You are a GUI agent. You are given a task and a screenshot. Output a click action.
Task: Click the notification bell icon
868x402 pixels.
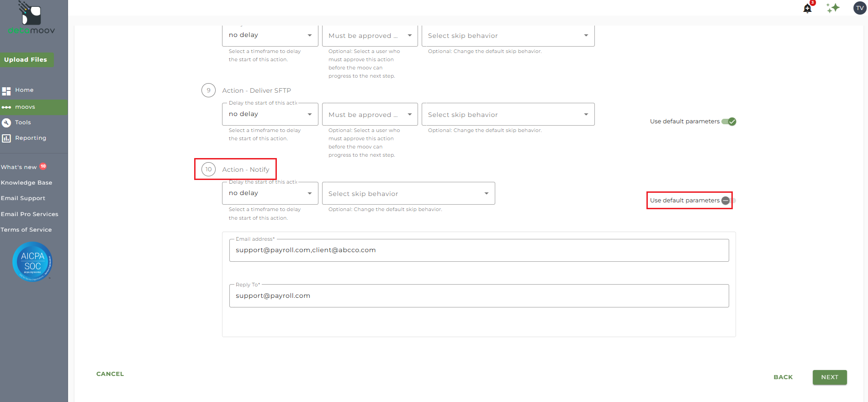807,8
